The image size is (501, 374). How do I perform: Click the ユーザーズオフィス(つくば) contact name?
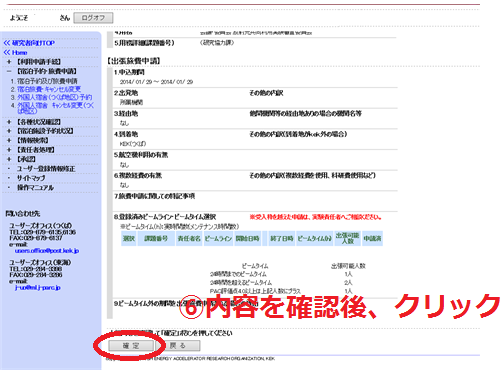[40, 226]
